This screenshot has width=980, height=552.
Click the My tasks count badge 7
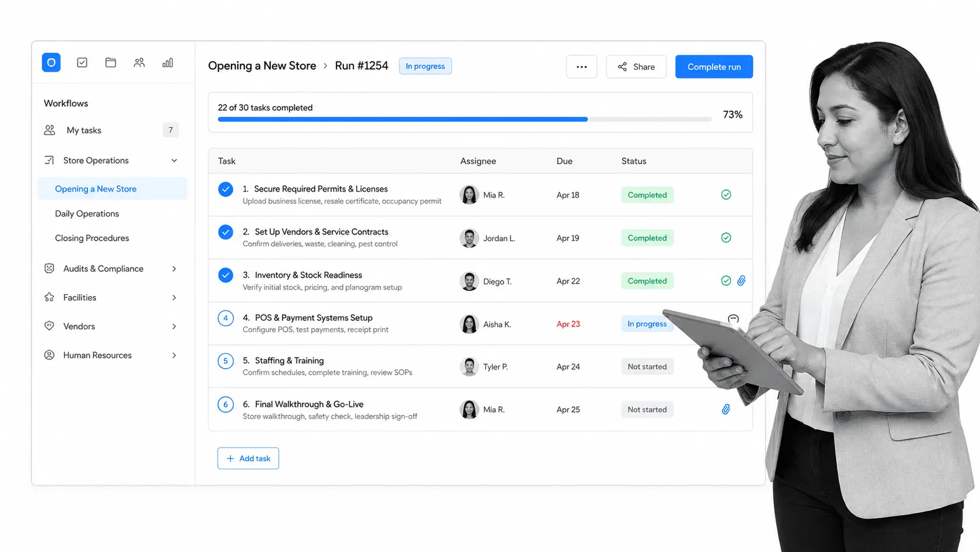(171, 130)
